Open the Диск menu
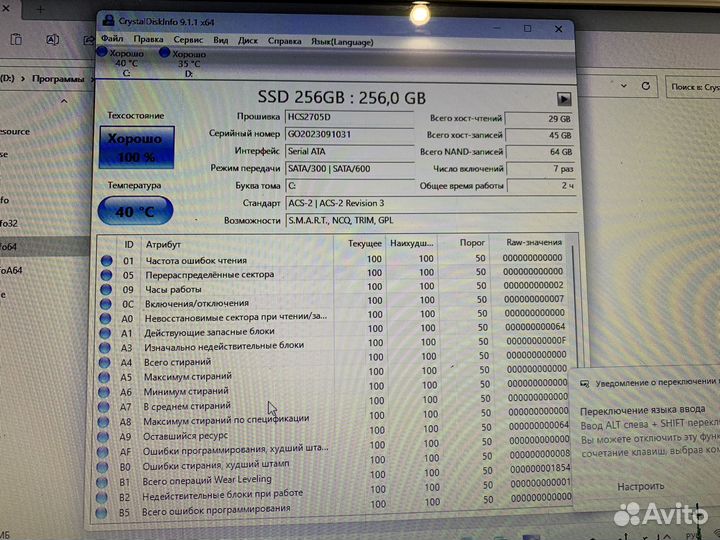 pyautogui.click(x=248, y=41)
